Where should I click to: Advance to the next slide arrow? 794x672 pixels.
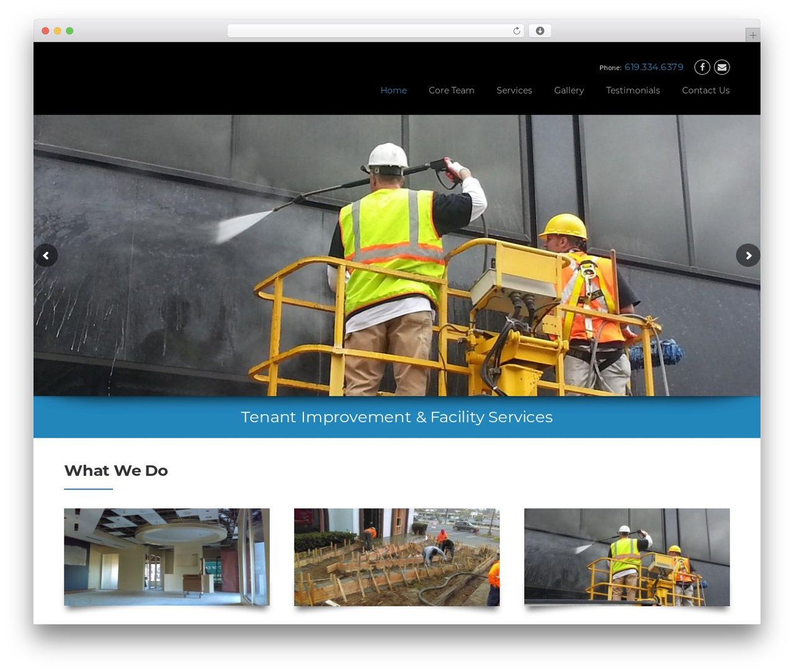coord(748,255)
